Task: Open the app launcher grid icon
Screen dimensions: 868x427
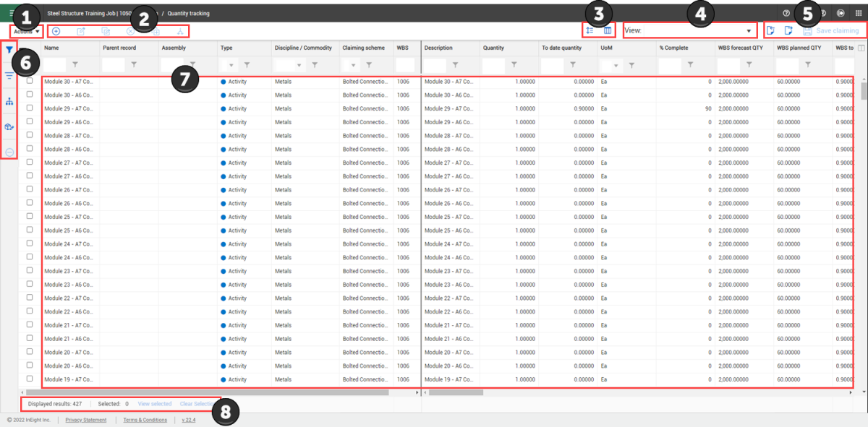Action: coord(859,13)
